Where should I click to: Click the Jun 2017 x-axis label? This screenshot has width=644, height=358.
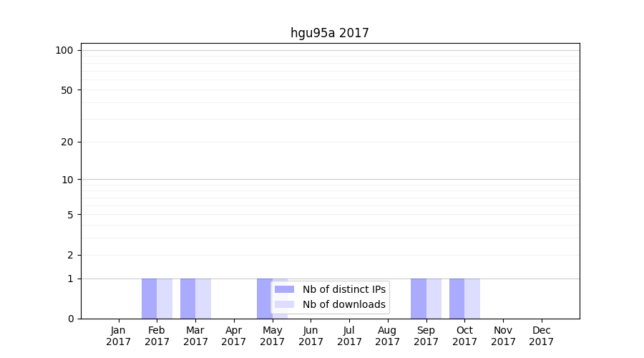[311, 336]
